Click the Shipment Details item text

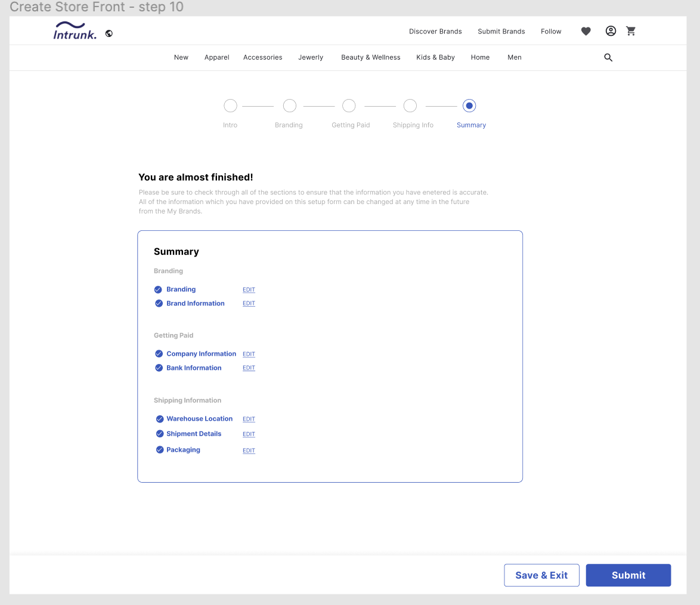[194, 434]
